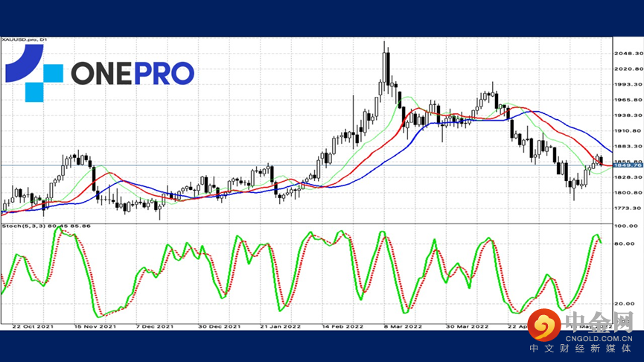Click the Stoch(5,3,3) indicator label
The height and width of the screenshot is (362, 644).
46,226
